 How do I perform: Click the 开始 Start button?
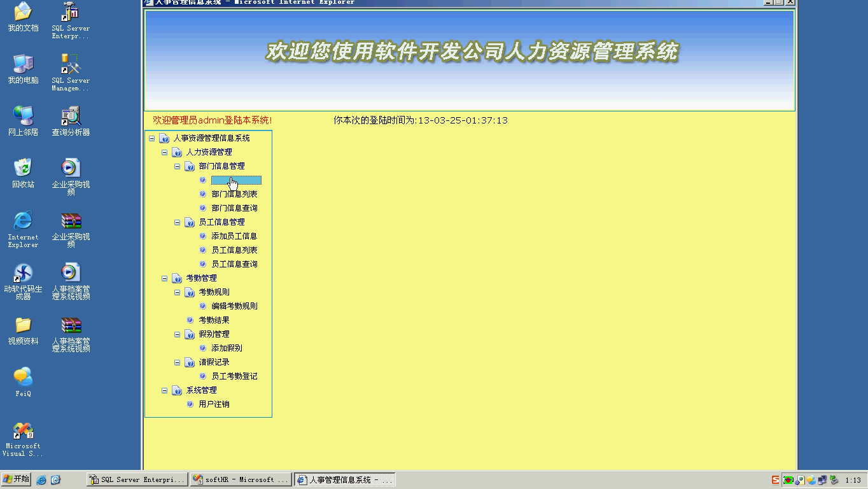pos(17,479)
